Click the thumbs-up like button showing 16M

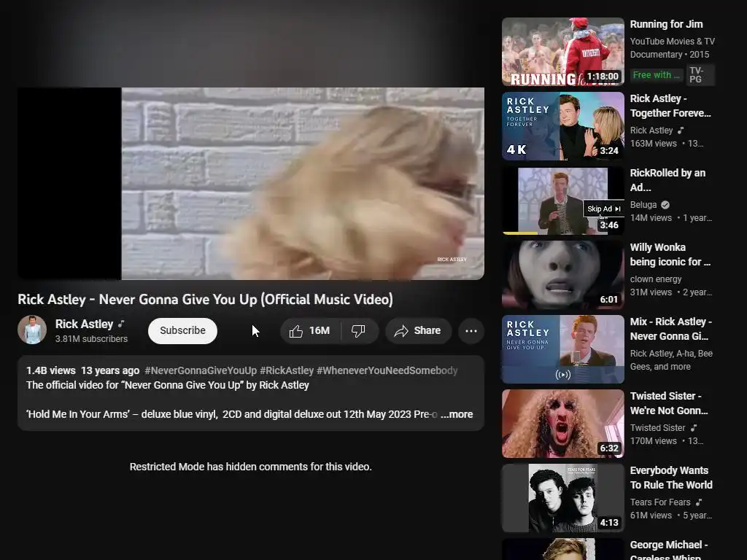pos(310,331)
